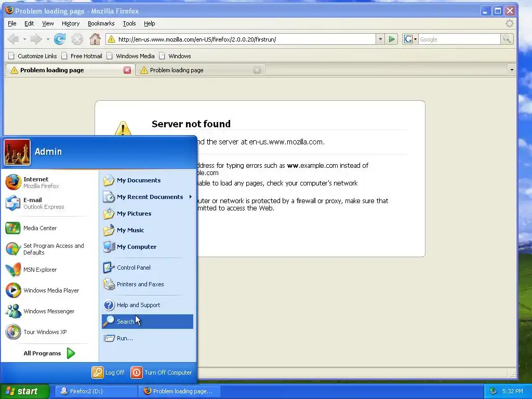The height and width of the screenshot is (399, 532).
Task: Launch Media Center from Start menu
Action: click(x=49, y=228)
